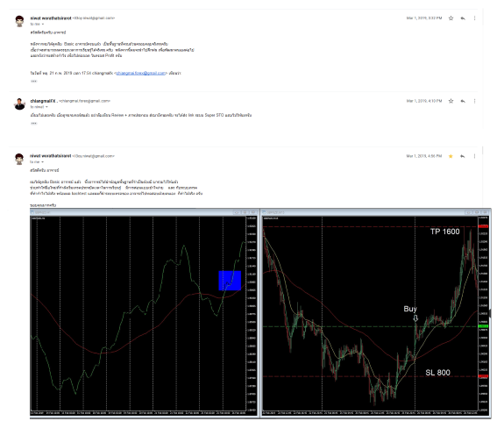Expand 'to niwat' recipient details dropdown
Screen dimensions: 504x421
point(46,107)
